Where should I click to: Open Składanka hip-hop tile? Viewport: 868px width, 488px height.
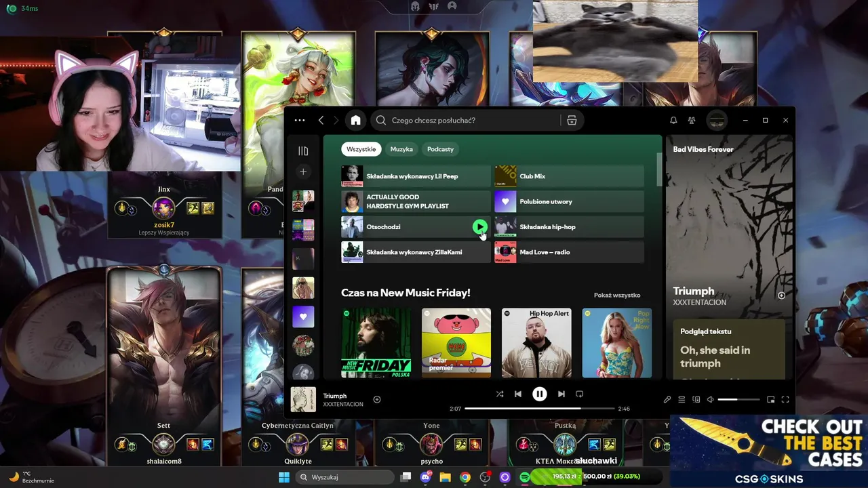[569, 226]
